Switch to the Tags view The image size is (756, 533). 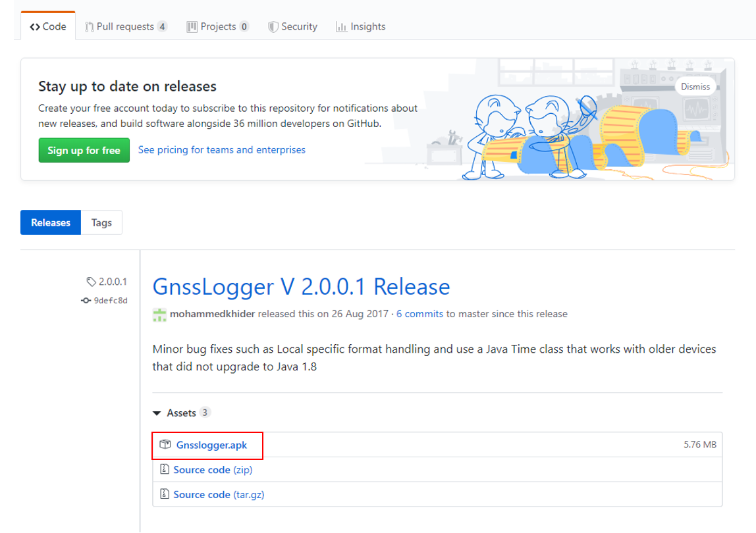click(x=101, y=223)
